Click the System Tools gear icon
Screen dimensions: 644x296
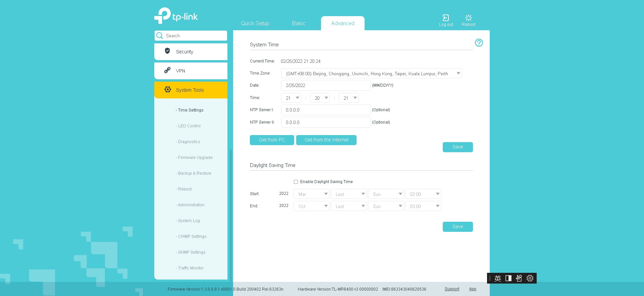point(168,89)
